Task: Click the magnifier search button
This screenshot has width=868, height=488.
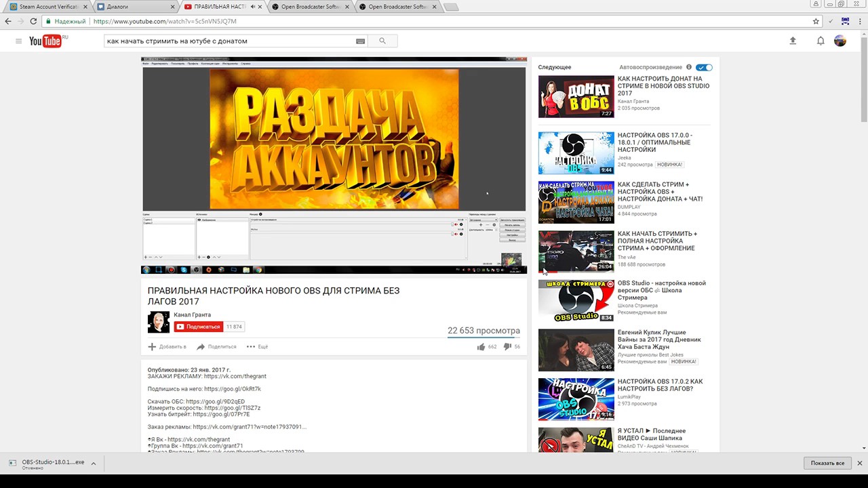Action: (382, 41)
